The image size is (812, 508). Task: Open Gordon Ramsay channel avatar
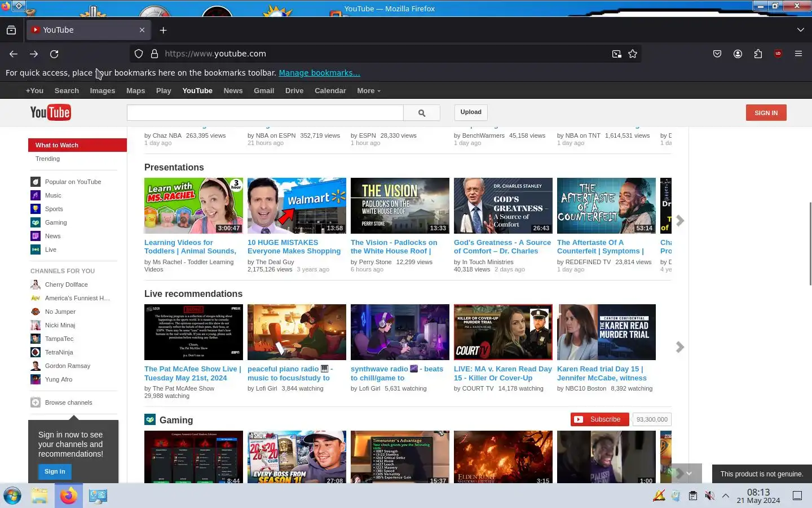36,366
